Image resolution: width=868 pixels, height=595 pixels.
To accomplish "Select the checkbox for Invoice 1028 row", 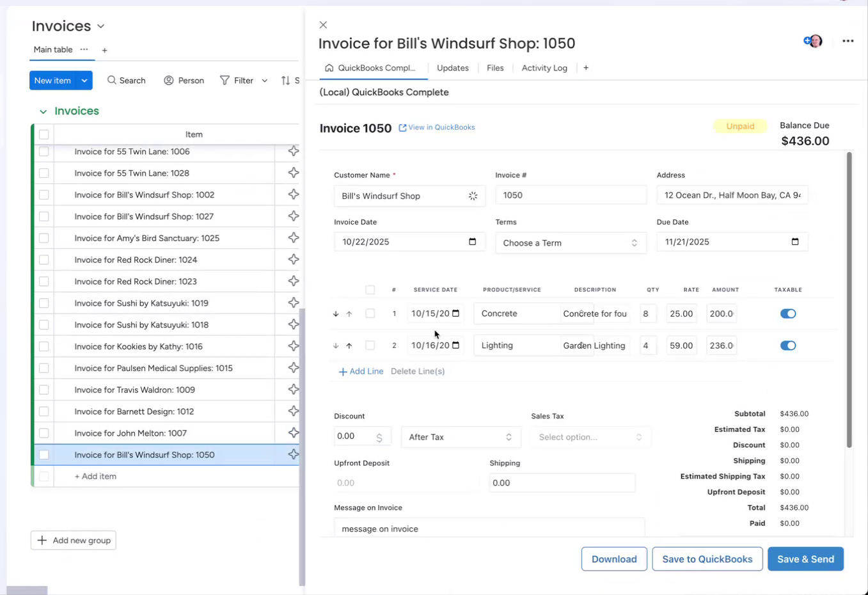I will coord(43,173).
